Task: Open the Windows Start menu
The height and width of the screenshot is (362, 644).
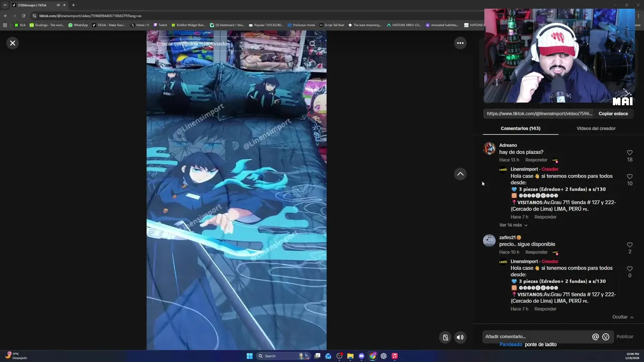Action: (x=250, y=356)
